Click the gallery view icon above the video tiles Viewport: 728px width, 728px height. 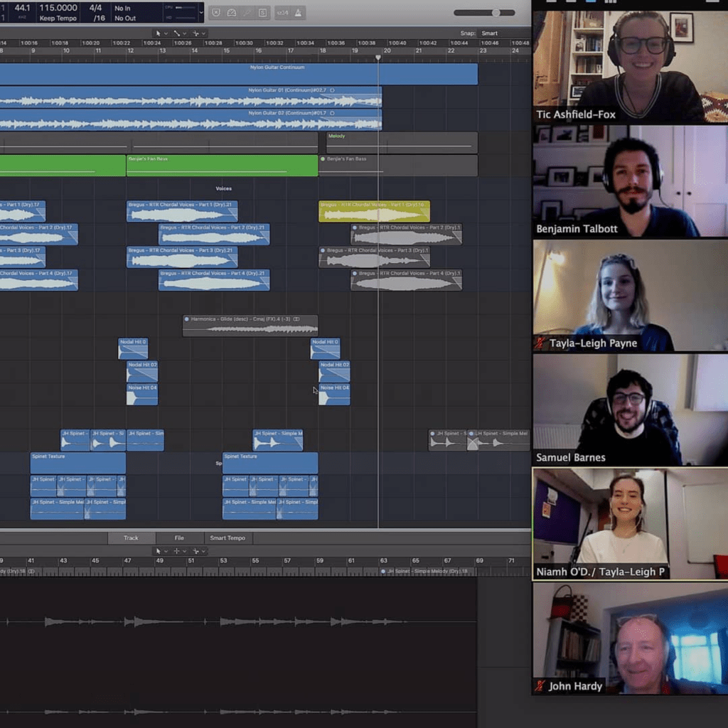tap(610, 2)
